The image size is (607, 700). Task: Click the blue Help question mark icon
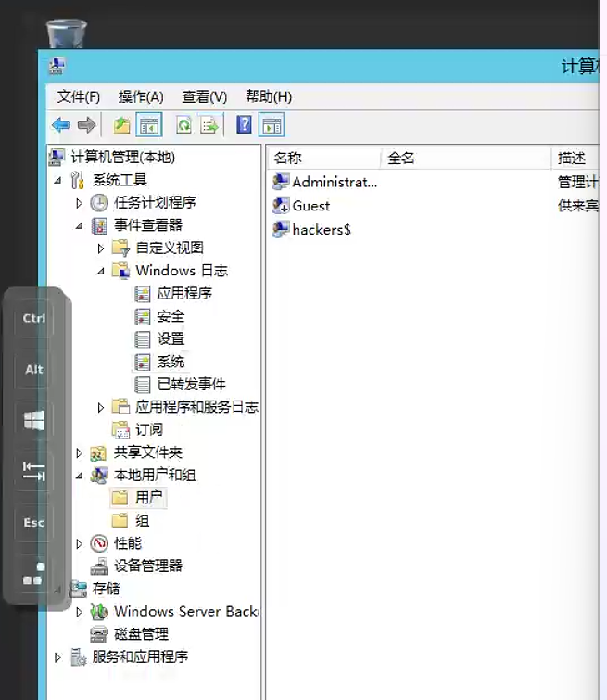click(x=244, y=124)
